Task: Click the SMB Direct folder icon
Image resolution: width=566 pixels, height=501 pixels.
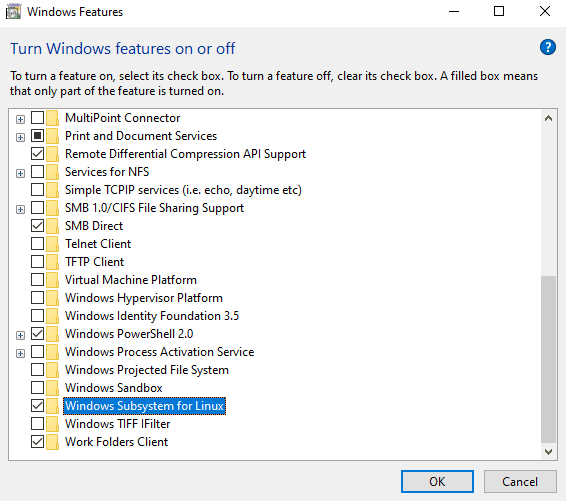Action: click(x=52, y=226)
